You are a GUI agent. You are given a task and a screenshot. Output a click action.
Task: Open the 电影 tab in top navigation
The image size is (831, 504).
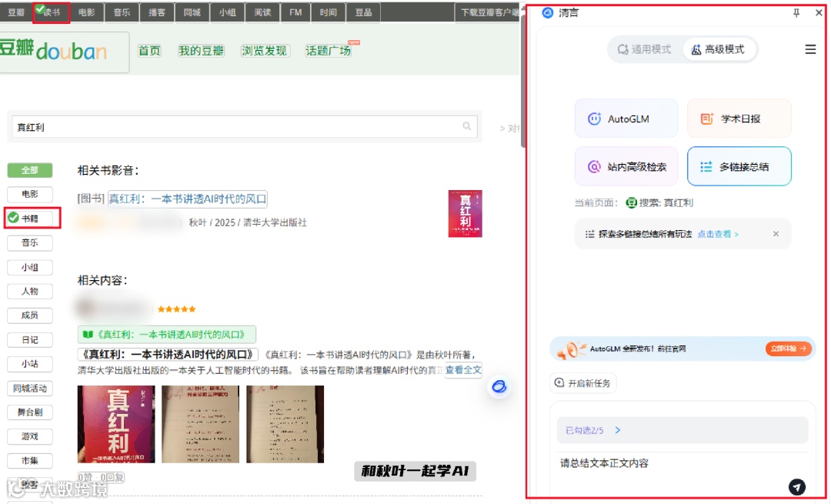[86, 13]
